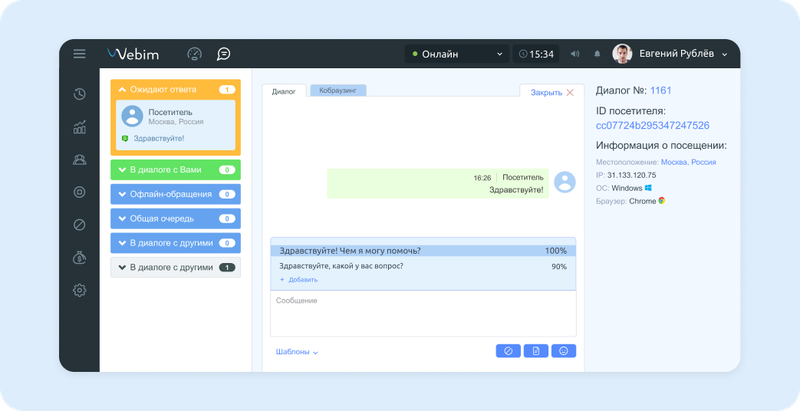
Task: Expand the Шаблоны templates dropdown
Action: [297, 352]
